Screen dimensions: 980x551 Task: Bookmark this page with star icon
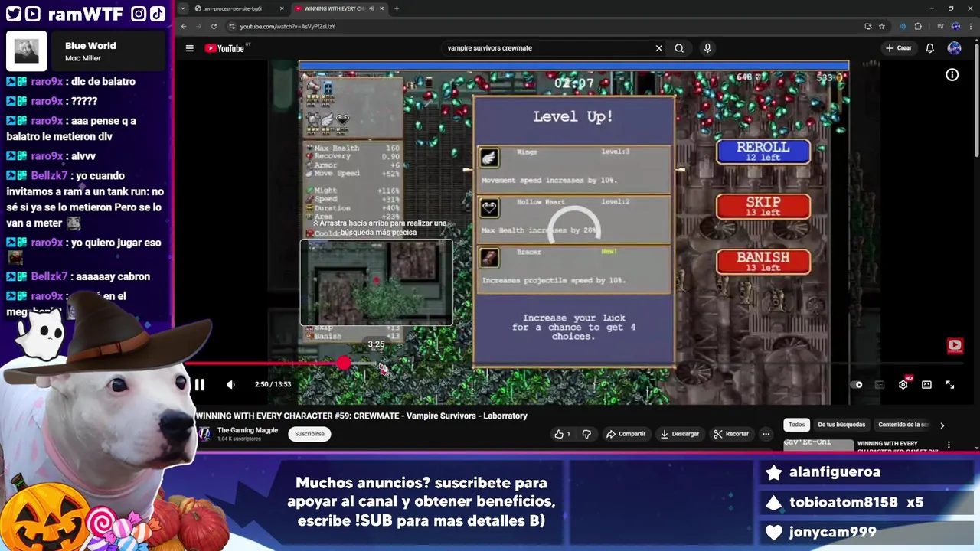tap(881, 26)
